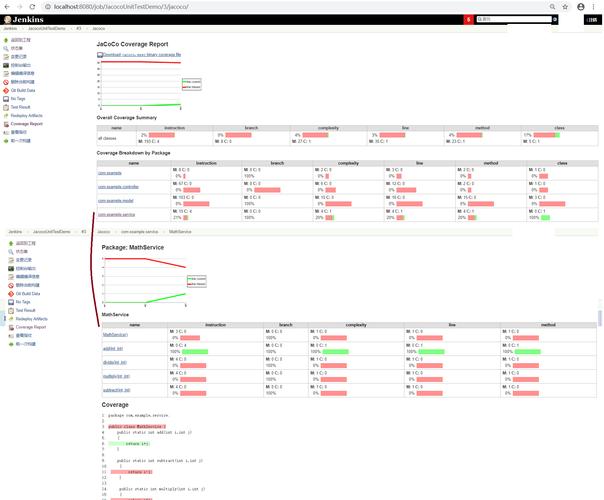Open the MathService() constructor method link
The width and height of the screenshot is (604, 500).
115,335
